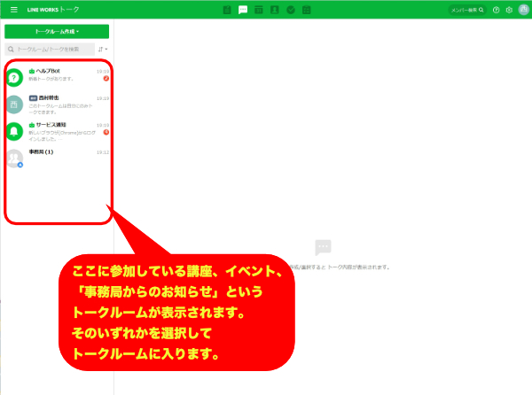Click the トークルーム/トークを検索 search field
Image resolution: width=532 pixels, height=395 pixels.
click(x=51, y=49)
